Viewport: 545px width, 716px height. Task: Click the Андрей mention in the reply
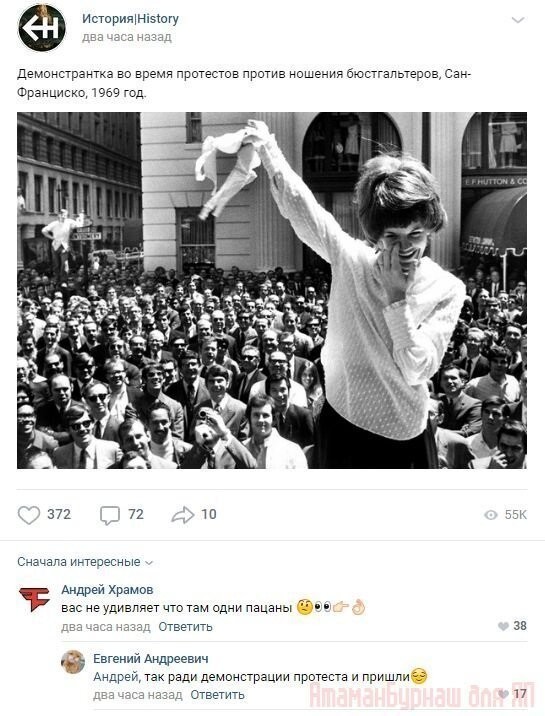pos(116,677)
